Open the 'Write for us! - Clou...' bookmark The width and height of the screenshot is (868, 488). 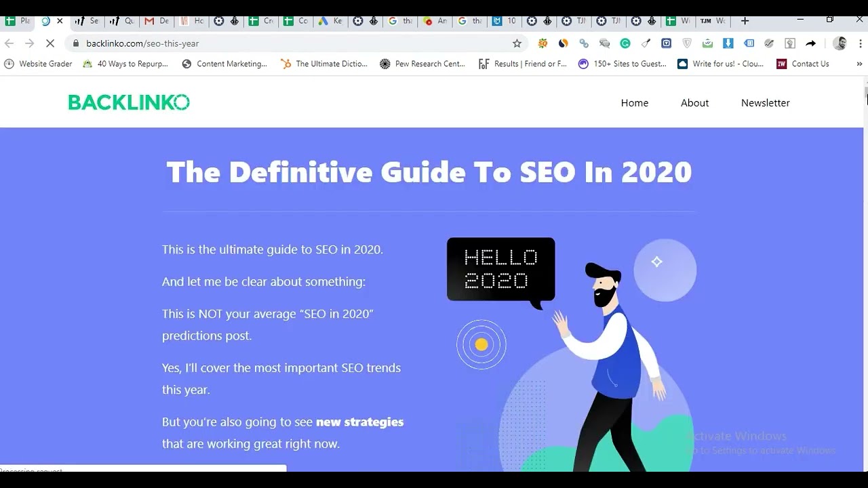pyautogui.click(x=720, y=64)
